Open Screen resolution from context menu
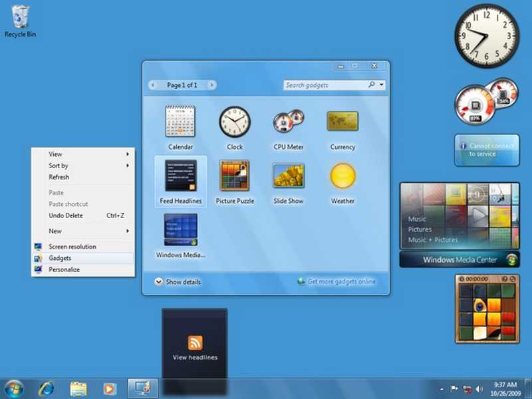The height and width of the screenshot is (399, 532). point(82,247)
